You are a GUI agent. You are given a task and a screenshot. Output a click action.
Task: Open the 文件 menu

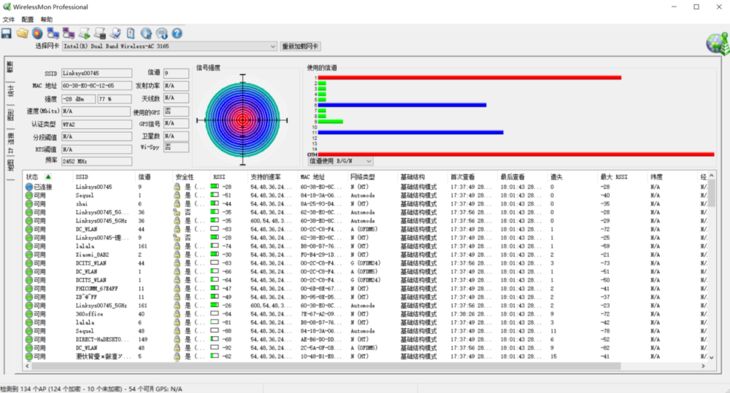click(8, 20)
